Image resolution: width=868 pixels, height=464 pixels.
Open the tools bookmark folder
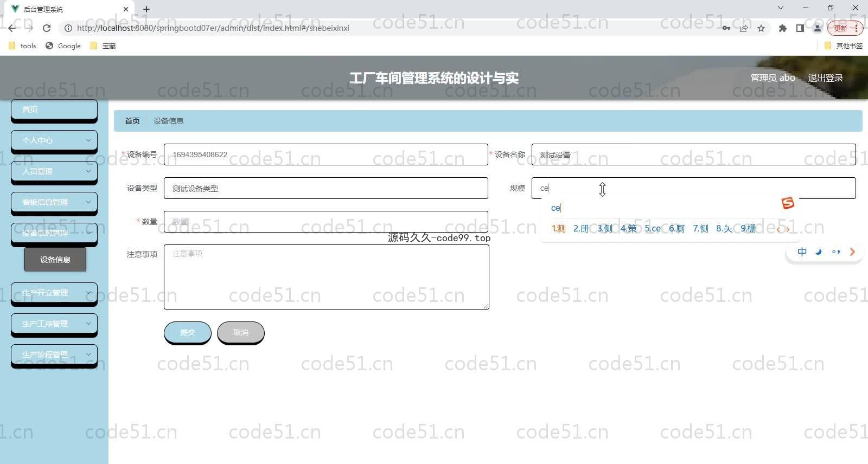pos(23,46)
